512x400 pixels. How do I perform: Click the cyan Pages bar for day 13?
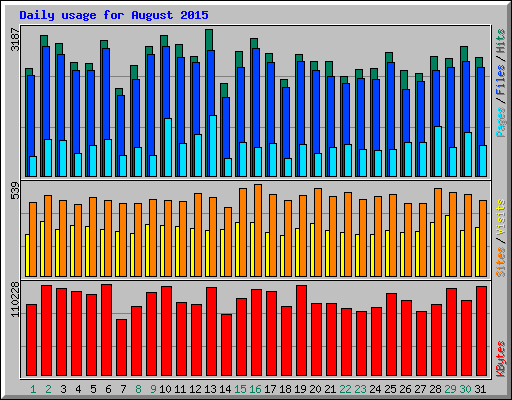pos(213,146)
